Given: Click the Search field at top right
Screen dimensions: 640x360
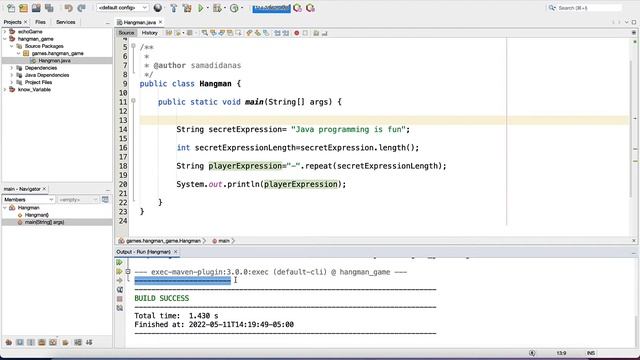Looking at the screenshot, I should pos(585,8).
